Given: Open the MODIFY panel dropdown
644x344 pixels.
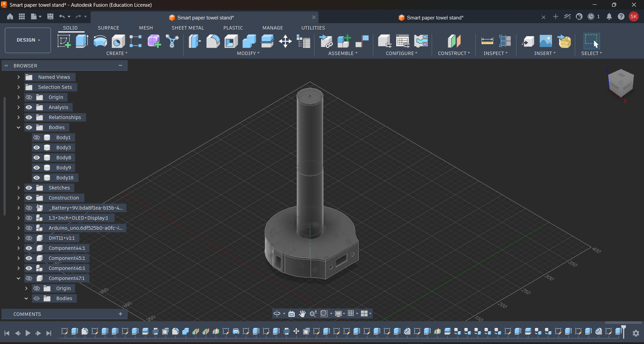Looking at the screenshot, I should (x=248, y=53).
